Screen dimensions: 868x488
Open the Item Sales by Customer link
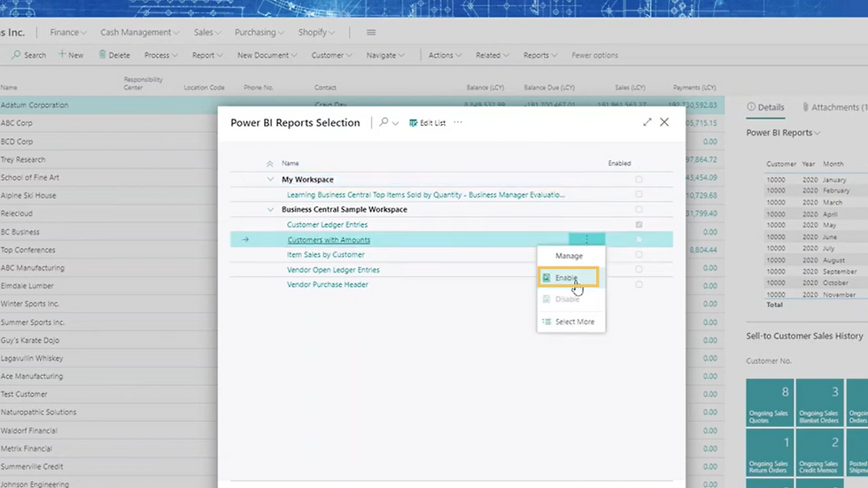coord(326,254)
